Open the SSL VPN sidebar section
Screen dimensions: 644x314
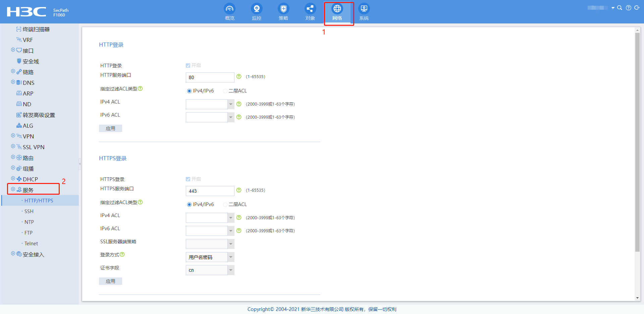coord(34,147)
